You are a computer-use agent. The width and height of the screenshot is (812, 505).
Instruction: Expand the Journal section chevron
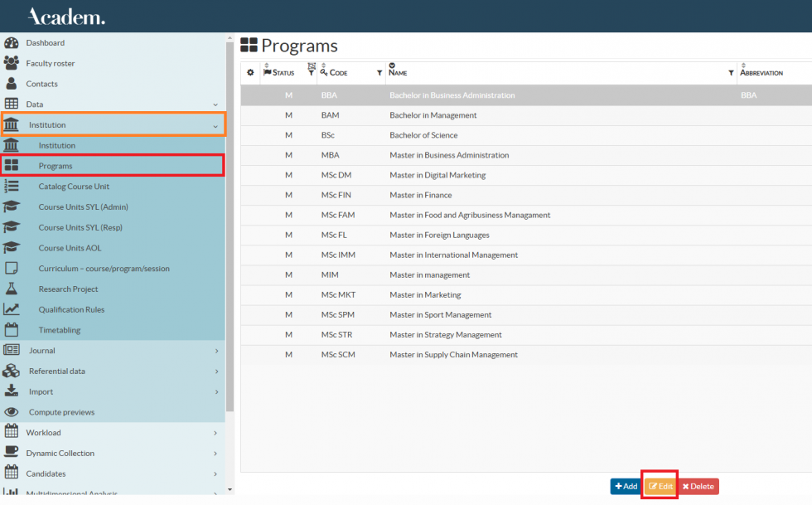point(217,350)
